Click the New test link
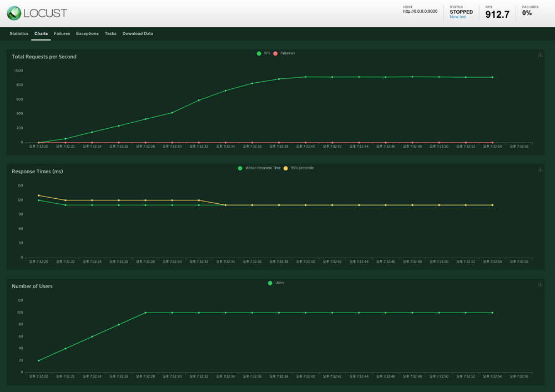555x392 pixels. pos(458,17)
